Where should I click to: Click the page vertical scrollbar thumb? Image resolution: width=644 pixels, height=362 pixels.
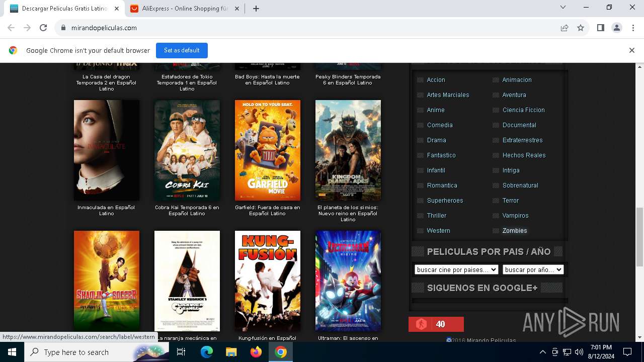(x=639, y=237)
